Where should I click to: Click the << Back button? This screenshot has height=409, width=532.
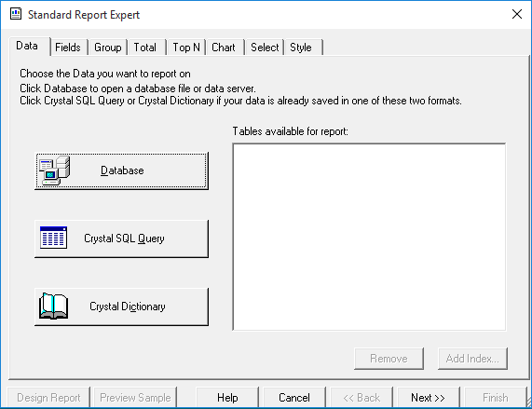[x=361, y=397]
